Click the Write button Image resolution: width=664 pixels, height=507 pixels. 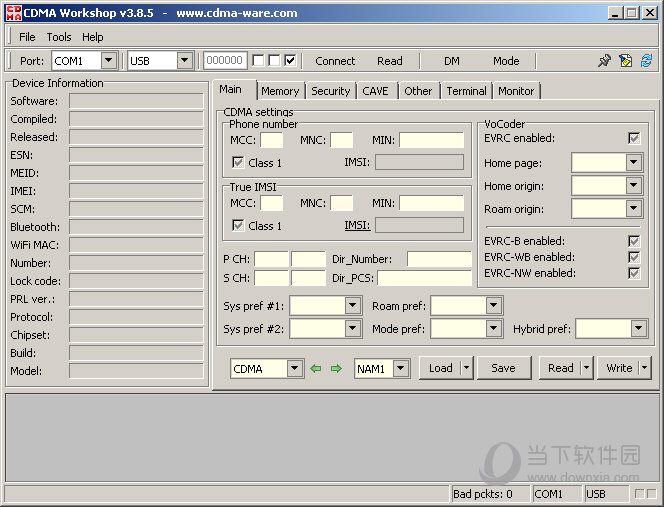point(619,368)
